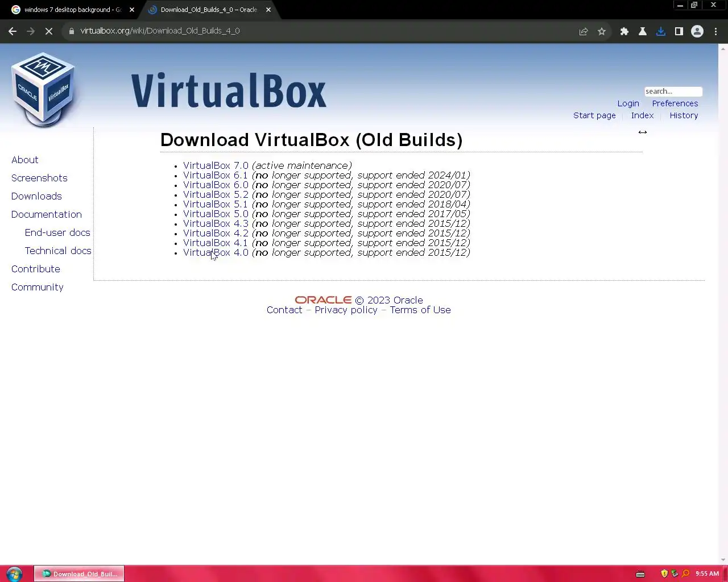Open the Terms of Use link
728x582 pixels.
pyautogui.click(x=420, y=310)
